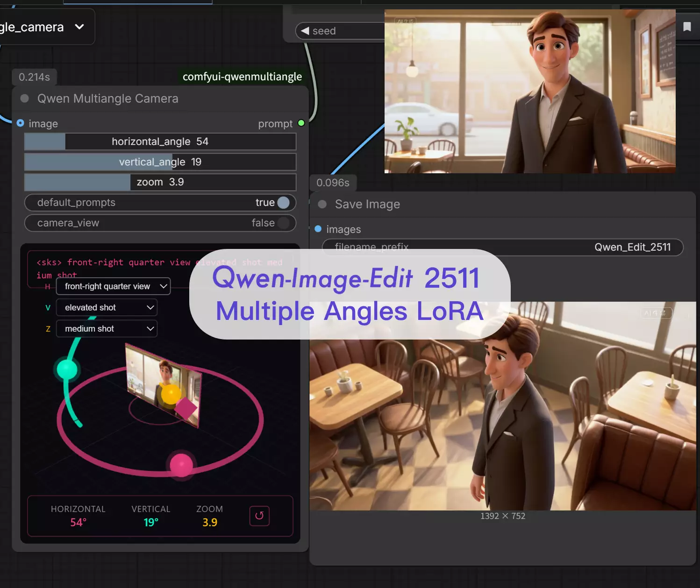This screenshot has height=588, width=700.
Task: Click the yellow zoom handle sphere
Action: pos(171,393)
